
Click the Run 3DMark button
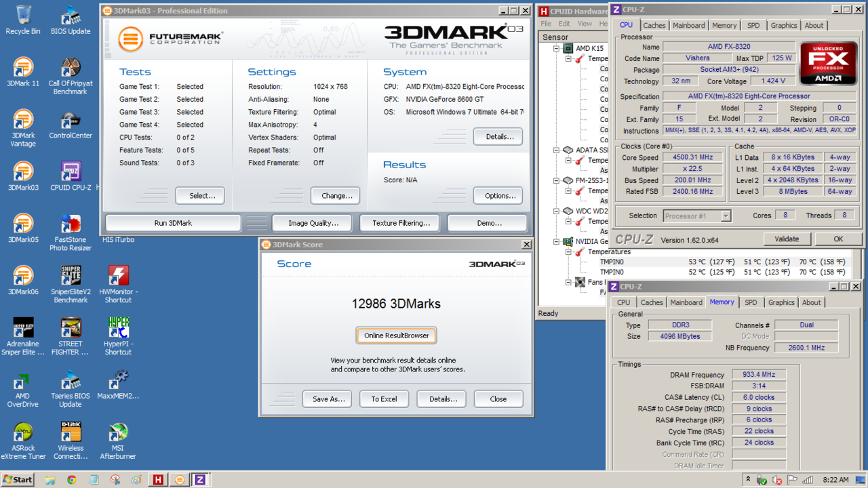(173, 223)
